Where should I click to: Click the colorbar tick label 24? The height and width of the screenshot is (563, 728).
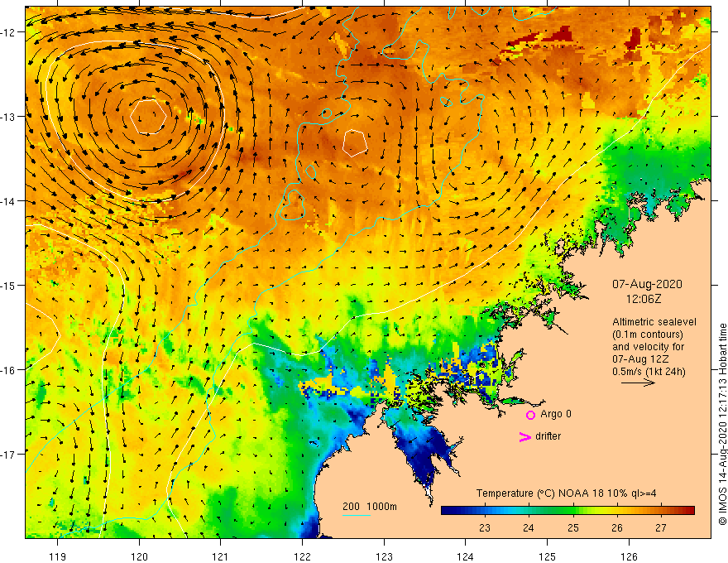(x=529, y=527)
